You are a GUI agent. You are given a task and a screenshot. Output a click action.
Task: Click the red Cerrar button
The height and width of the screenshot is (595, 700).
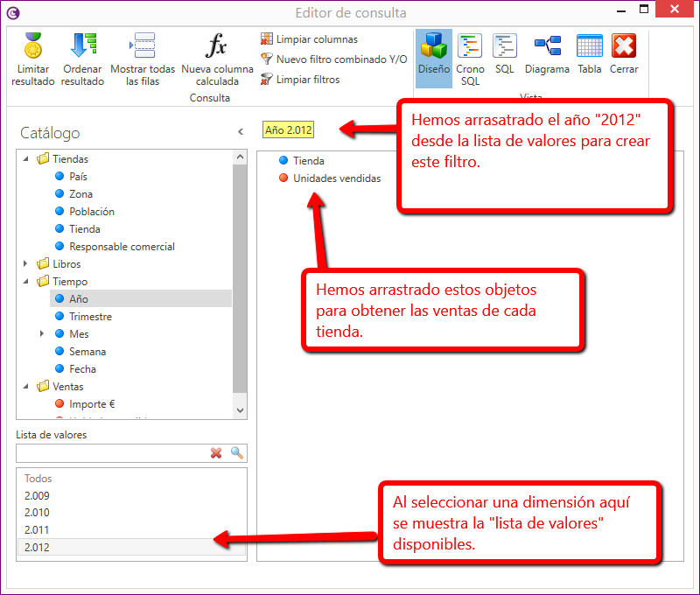[624, 46]
